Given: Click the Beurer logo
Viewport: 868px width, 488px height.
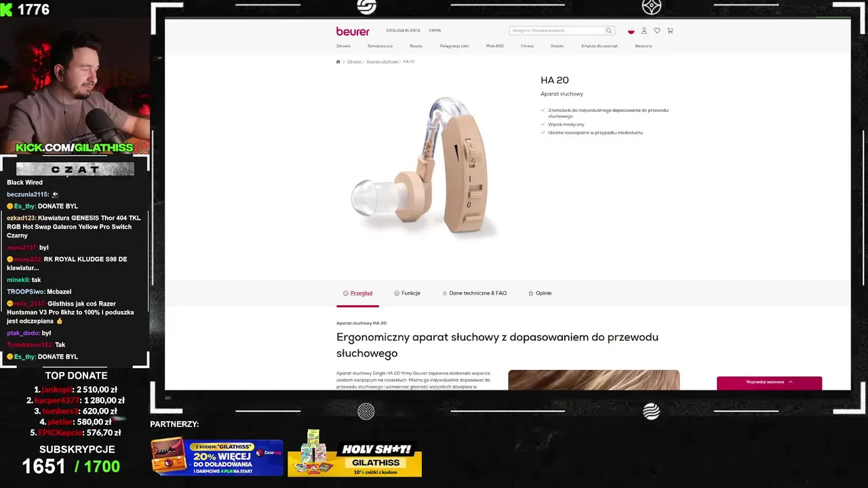Looking at the screenshot, I should (353, 31).
